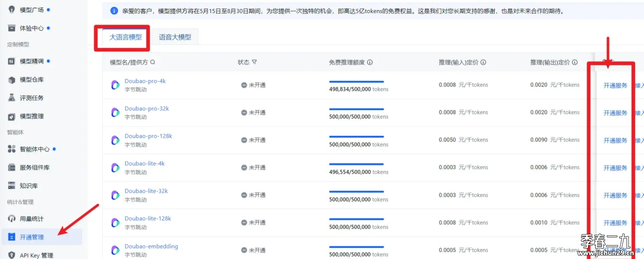Open the Doubao-pro-128k model link
Screen dimensions: 644x259
(x=148, y=136)
